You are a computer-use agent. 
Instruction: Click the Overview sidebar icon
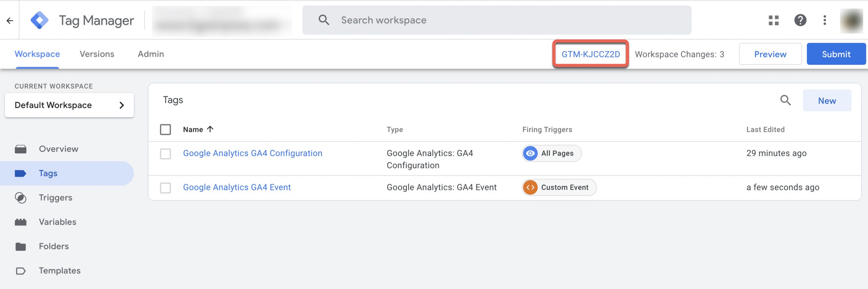[x=21, y=149]
